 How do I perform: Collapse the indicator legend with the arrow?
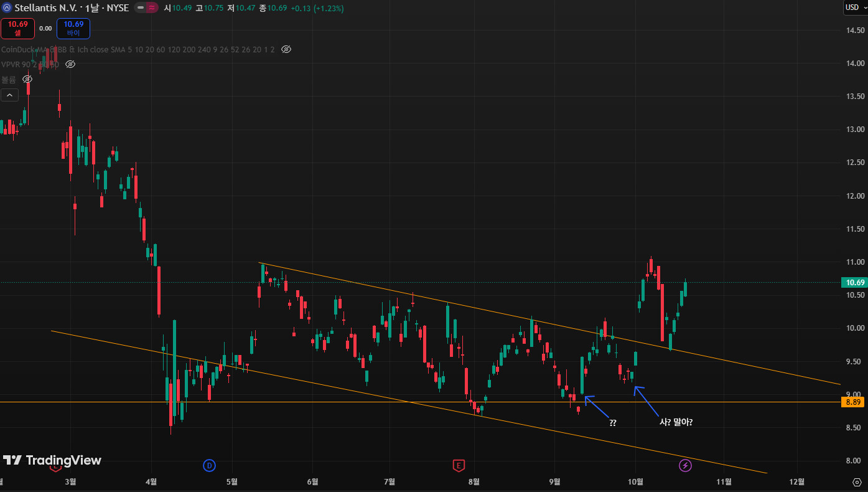pyautogui.click(x=9, y=95)
